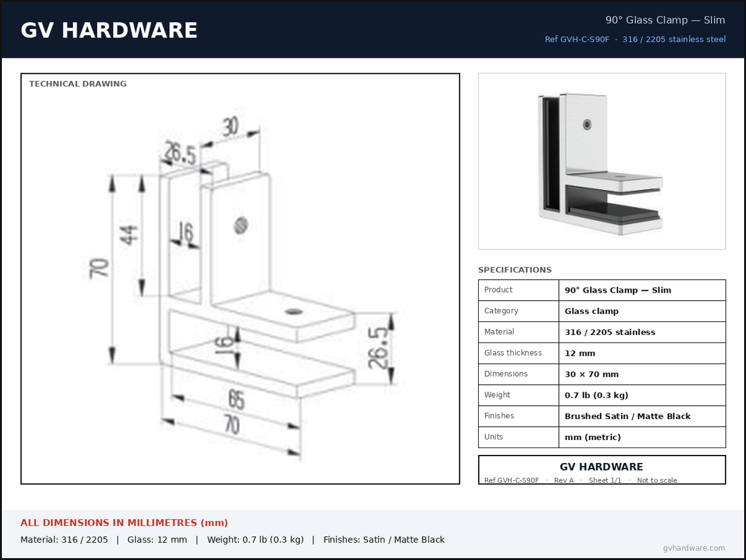Click 'Ref GVH-C-S90F' in the title block
This screenshot has height=560, width=746.
pyautogui.click(x=512, y=480)
